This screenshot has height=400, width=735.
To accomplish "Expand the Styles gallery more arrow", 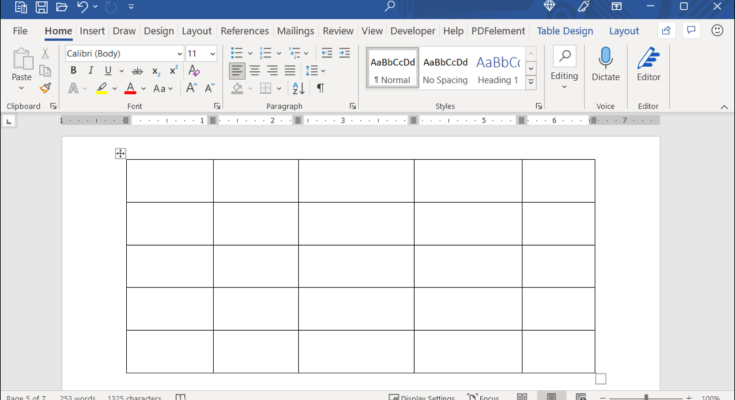I will [531, 82].
